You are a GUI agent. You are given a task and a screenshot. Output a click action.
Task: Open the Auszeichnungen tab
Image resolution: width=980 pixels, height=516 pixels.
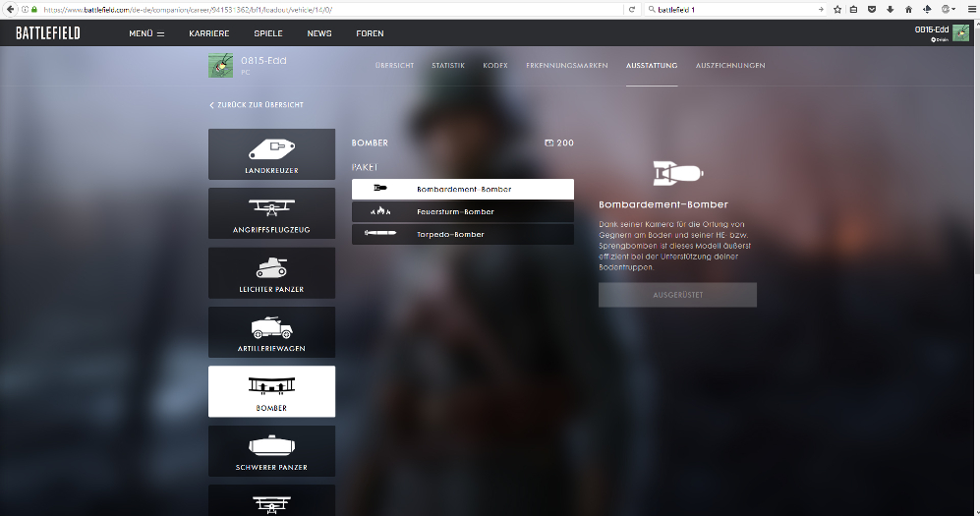[729, 66]
